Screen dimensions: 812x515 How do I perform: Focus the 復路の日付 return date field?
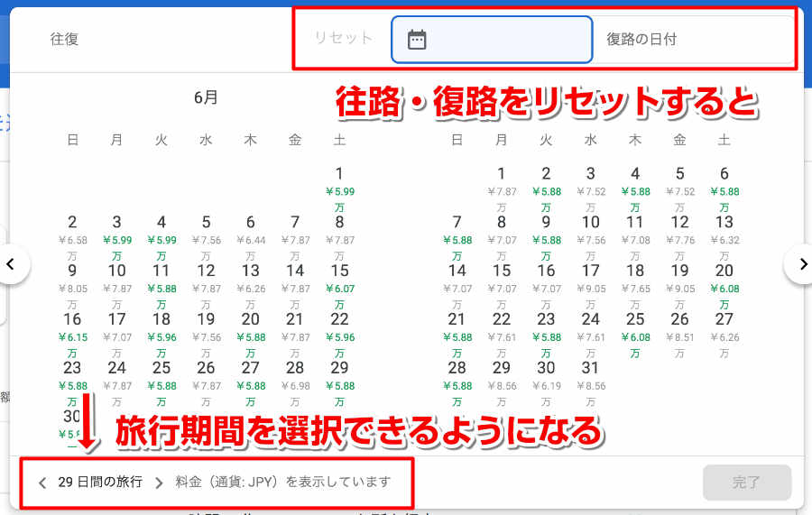[693, 40]
